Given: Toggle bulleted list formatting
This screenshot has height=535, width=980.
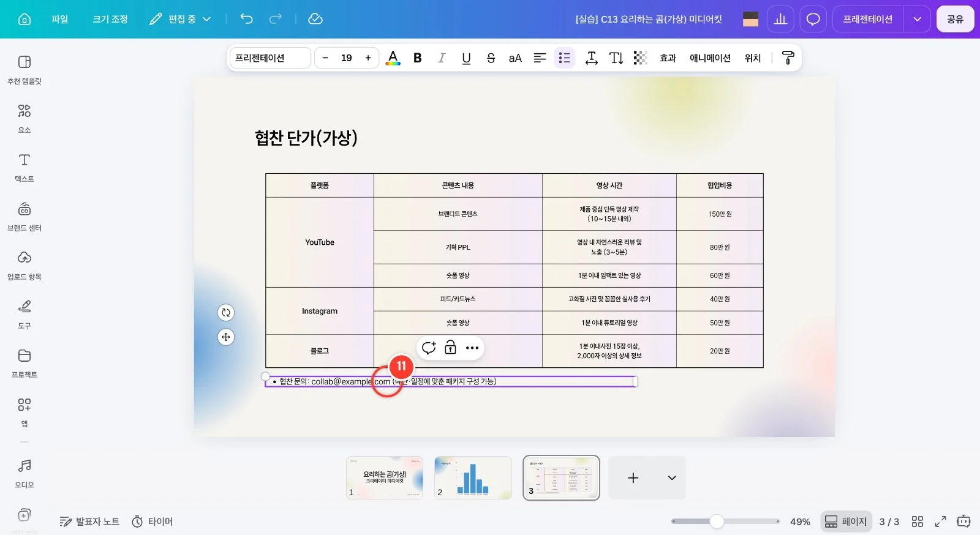Looking at the screenshot, I should click(x=564, y=58).
